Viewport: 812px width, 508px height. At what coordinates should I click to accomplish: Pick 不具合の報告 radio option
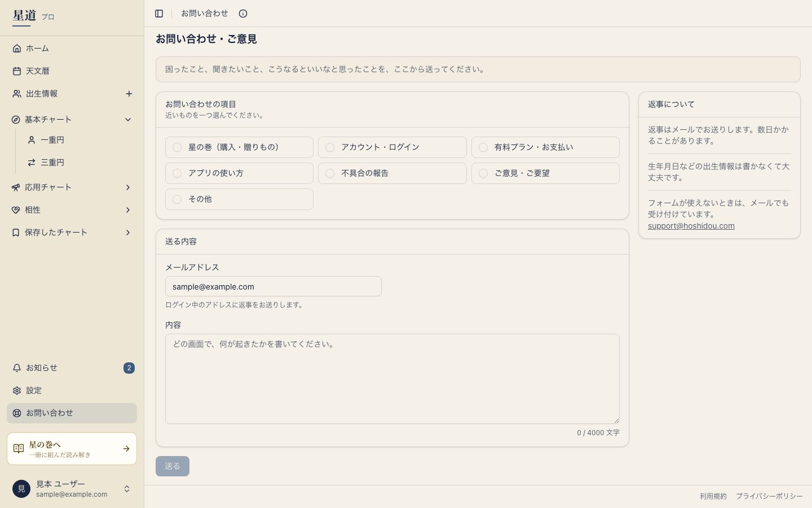(392, 173)
